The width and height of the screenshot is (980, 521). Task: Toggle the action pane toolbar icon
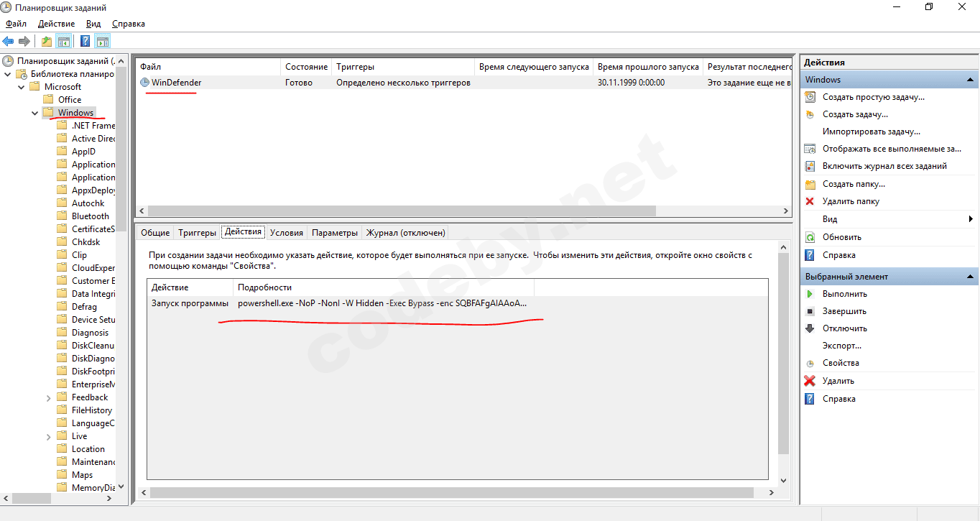tap(102, 41)
